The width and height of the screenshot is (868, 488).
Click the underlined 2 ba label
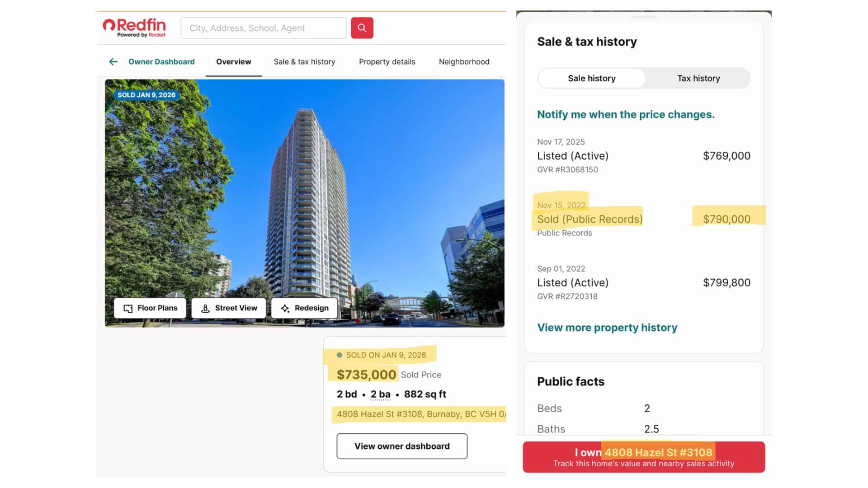click(380, 394)
